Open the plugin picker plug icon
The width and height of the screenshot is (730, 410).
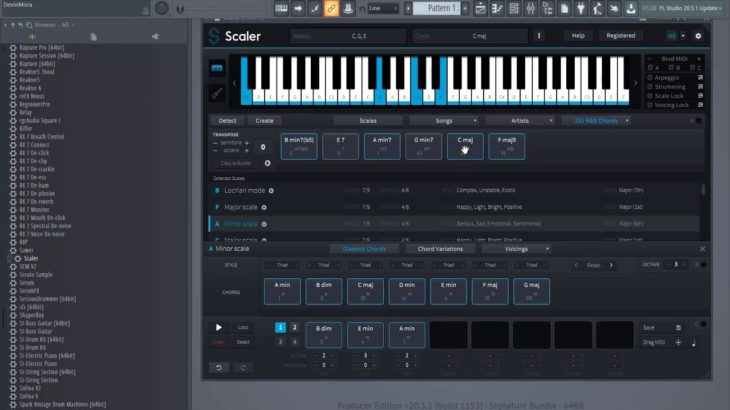click(581, 8)
